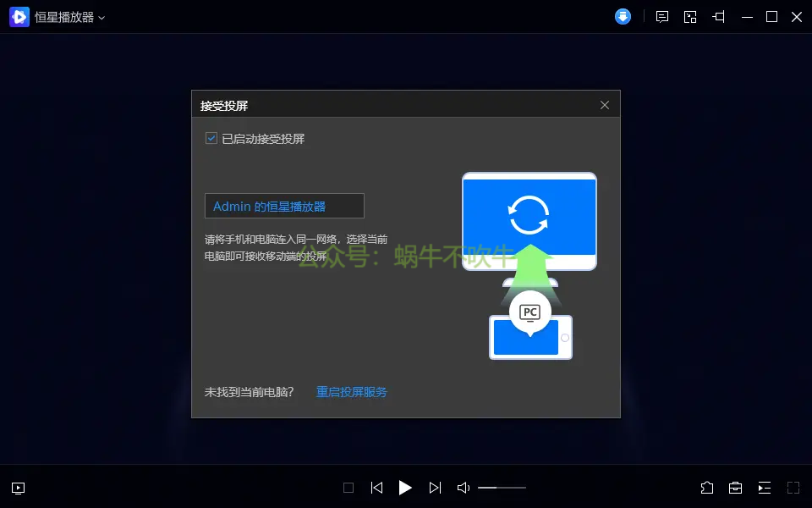The image size is (812, 508).
Task: Click the 重启投屏服务 link
Action: coord(351,391)
